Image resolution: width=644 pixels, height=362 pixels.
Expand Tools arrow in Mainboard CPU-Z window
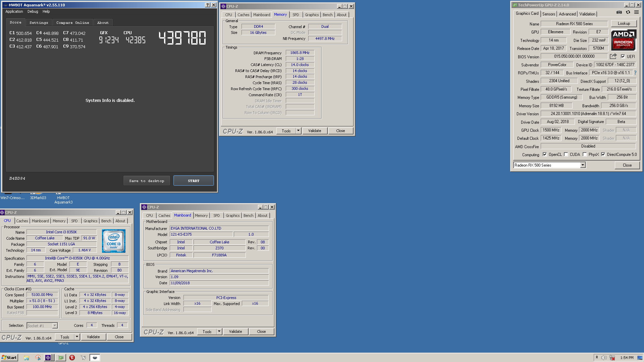coord(219,331)
